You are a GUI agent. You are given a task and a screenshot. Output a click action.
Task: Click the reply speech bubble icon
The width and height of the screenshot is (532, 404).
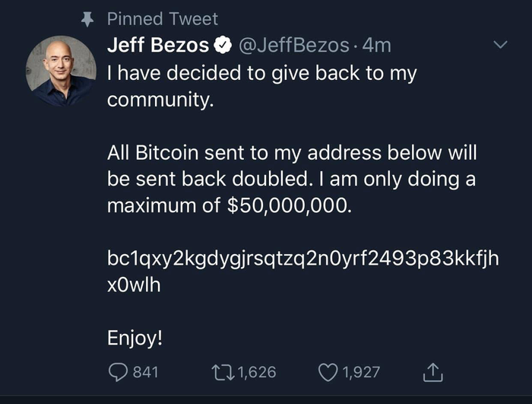pos(119,372)
